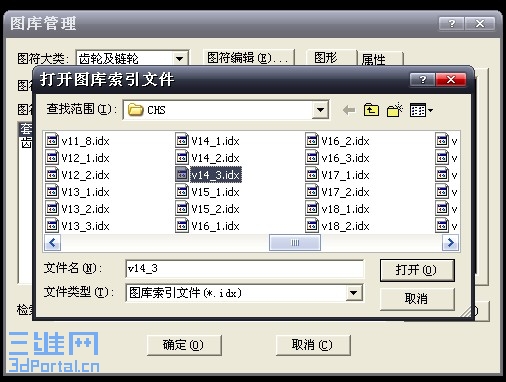Click the file icon of V12_2.idx

pyautogui.click(x=52, y=174)
